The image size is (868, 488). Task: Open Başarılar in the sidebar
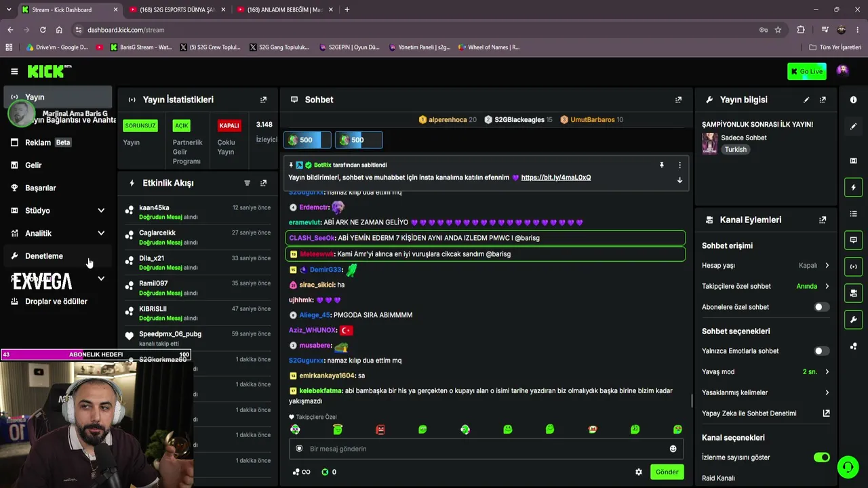click(x=58, y=188)
